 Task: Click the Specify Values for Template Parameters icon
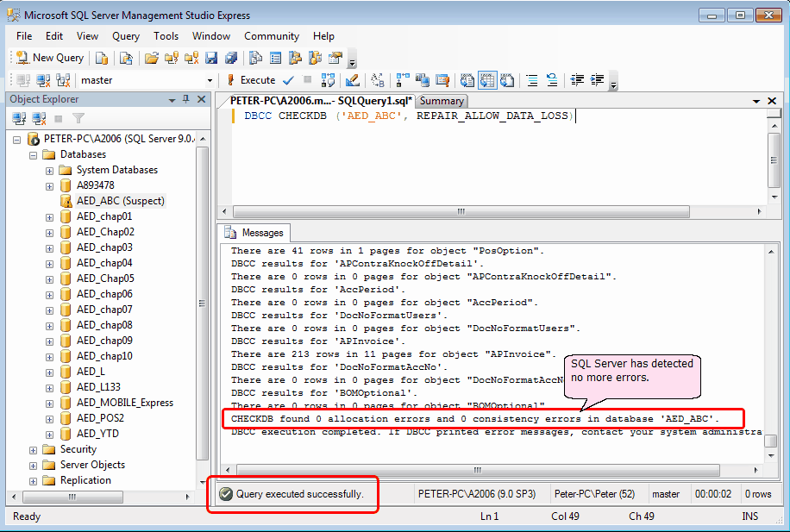pos(378,80)
